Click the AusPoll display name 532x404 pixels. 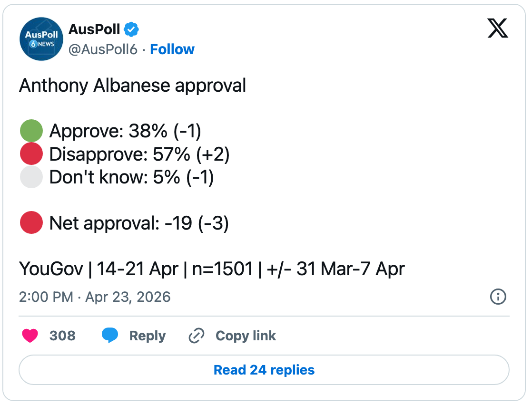point(94,29)
